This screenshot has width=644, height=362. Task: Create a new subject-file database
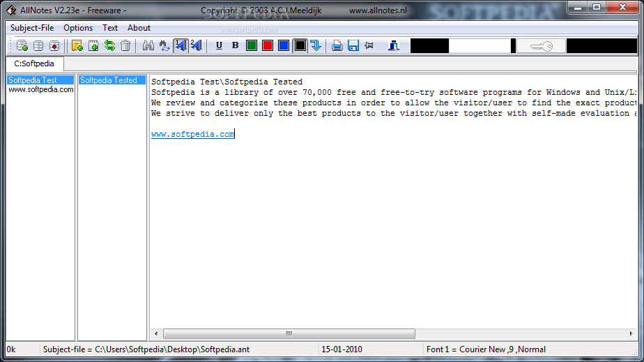click(x=22, y=45)
